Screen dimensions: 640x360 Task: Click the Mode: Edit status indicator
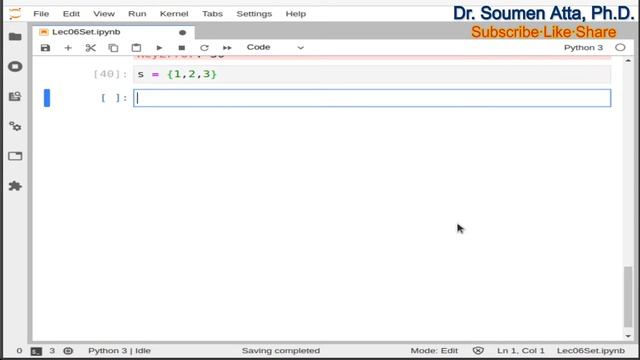point(434,351)
